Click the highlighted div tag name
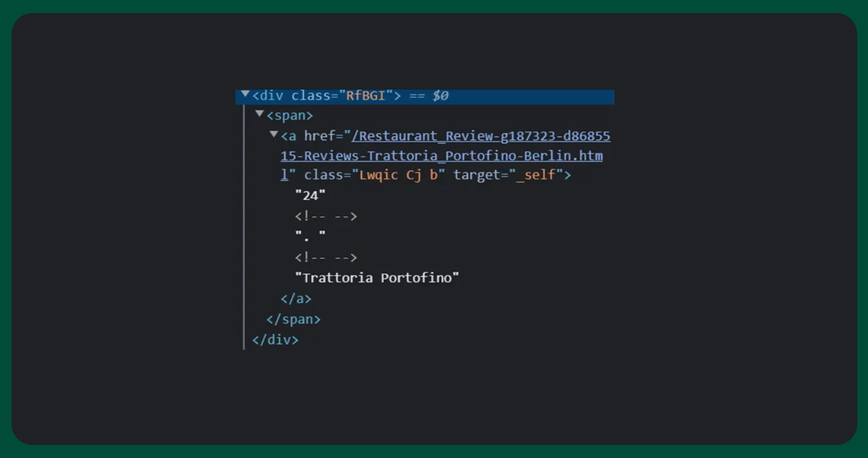The height and width of the screenshot is (458, 868). (x=270, y=96)
